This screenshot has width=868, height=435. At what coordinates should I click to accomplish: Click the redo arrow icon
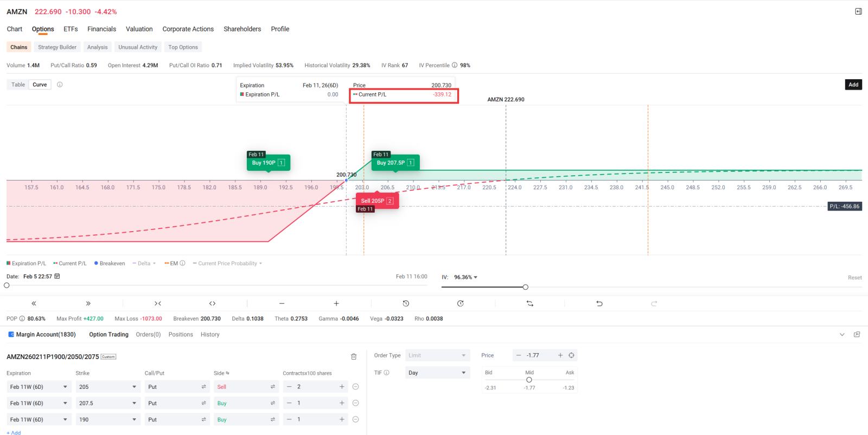[x=654, y=304]
